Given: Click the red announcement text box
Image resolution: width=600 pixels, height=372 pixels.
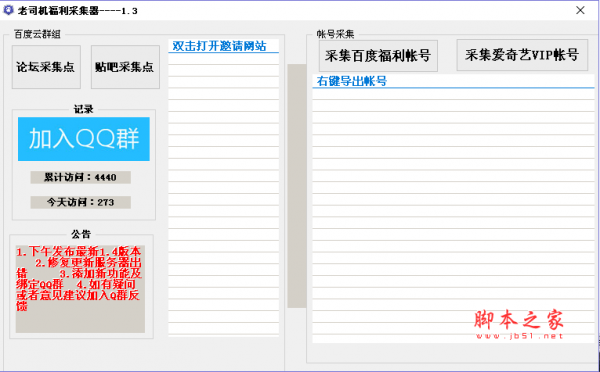Looking at the screenshot, I should tap(80, 289).
